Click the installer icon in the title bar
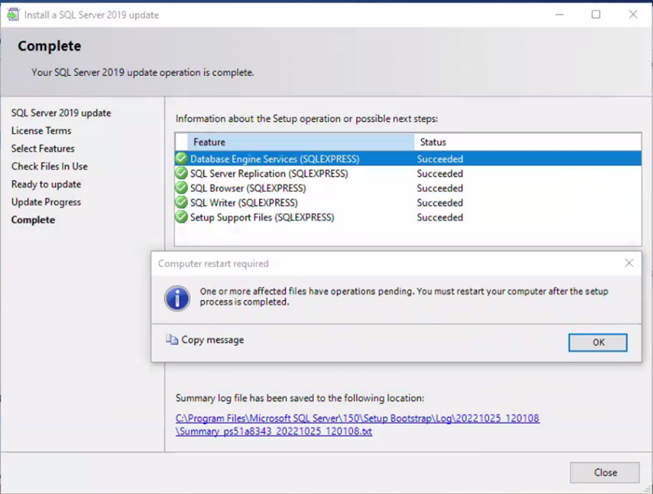Screen dimensions: 653x494 tap(13, 15)
